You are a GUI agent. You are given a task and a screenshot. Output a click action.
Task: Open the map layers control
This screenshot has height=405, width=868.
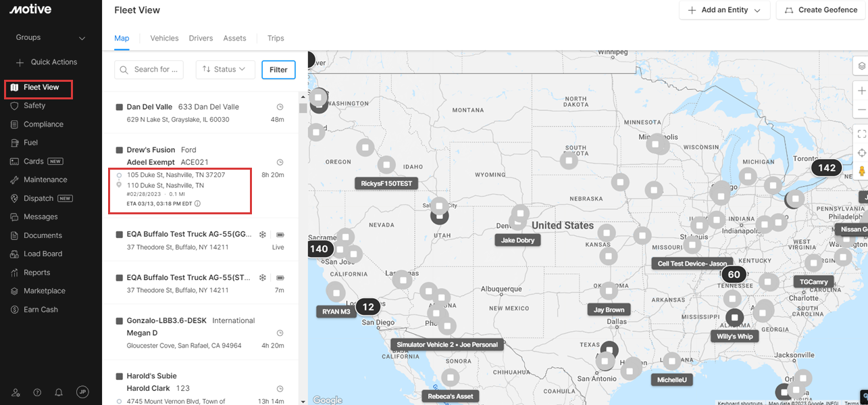click(x=862, y=66)
